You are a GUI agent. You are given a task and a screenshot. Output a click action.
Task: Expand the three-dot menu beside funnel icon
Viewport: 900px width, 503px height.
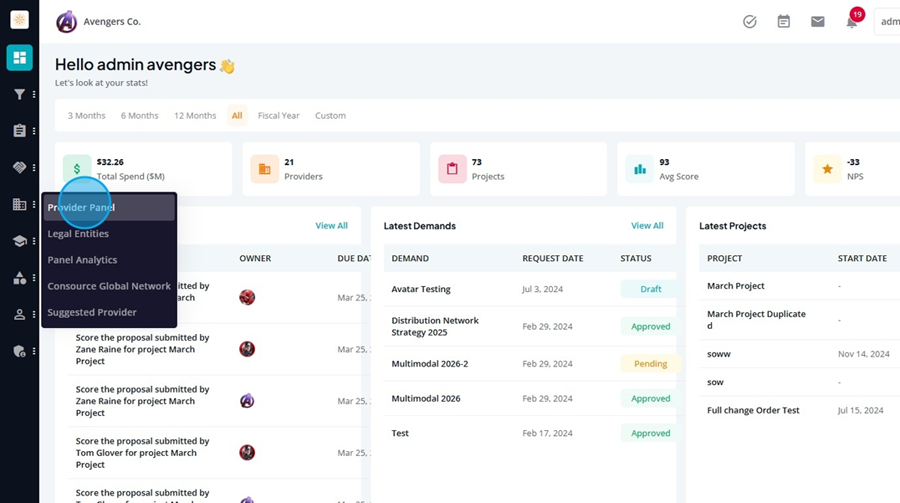pyautogui.click(x=34, y=94)
